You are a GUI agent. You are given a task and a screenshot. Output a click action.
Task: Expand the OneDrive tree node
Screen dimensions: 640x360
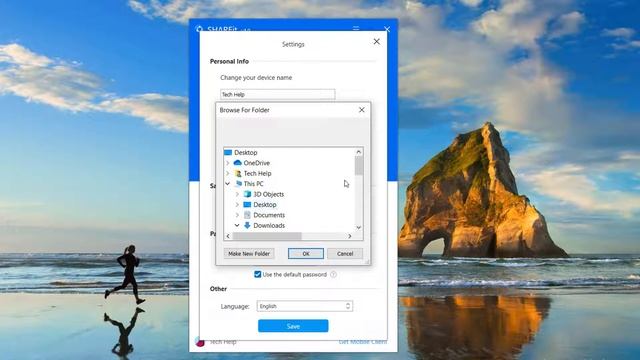click(x=228, y=163)
